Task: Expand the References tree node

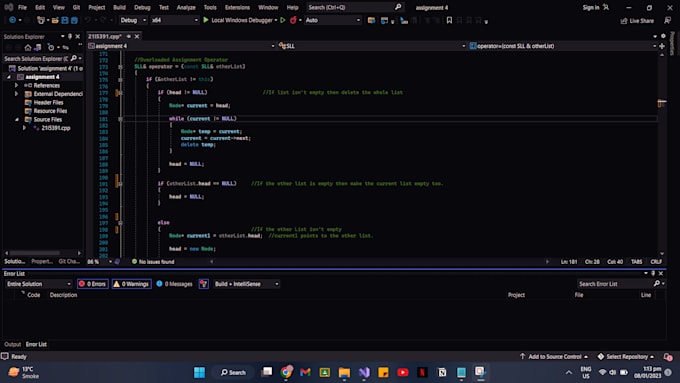Action: [x=16, y=85]
